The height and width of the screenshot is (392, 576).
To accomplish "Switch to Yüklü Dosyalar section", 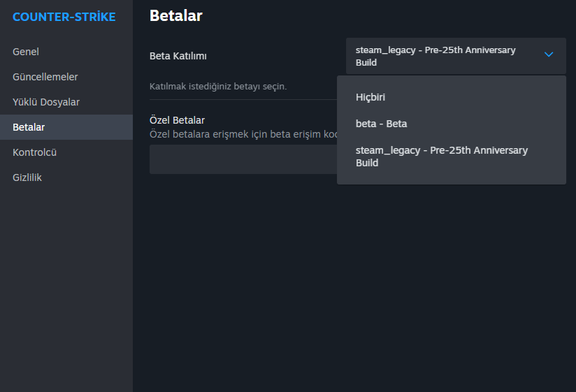I will [46, 102].
